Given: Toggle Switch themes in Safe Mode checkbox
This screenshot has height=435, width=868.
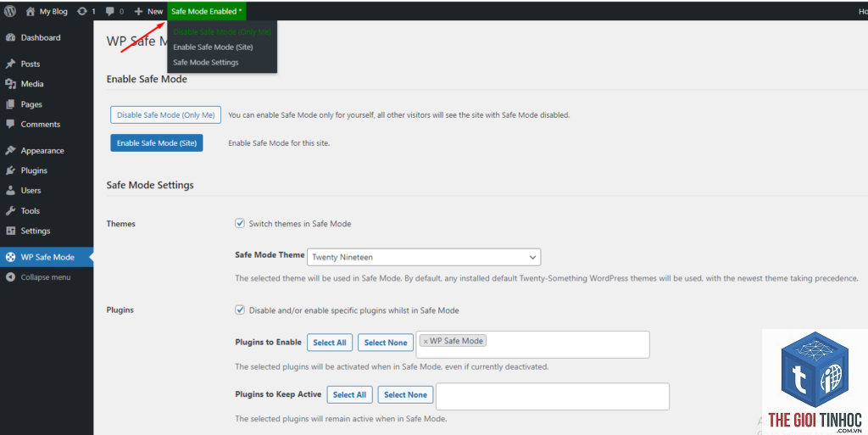Looking at the screenshot, I should (x=240, y=223).
